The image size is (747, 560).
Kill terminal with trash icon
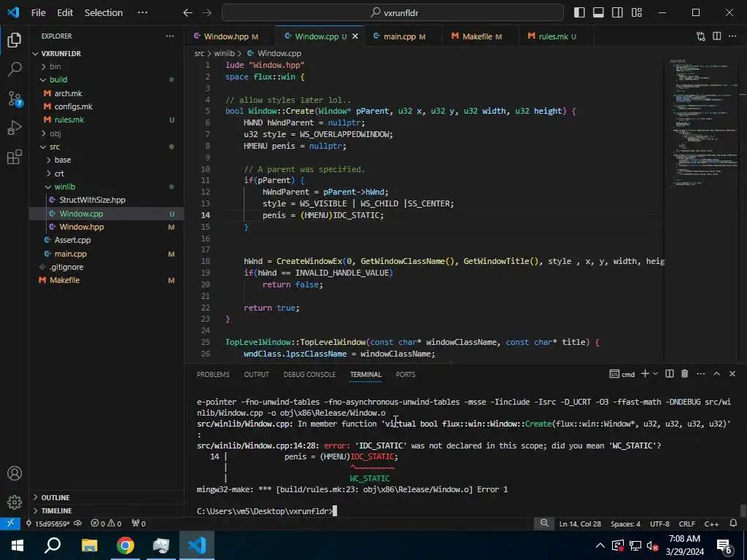pos(684,374)
